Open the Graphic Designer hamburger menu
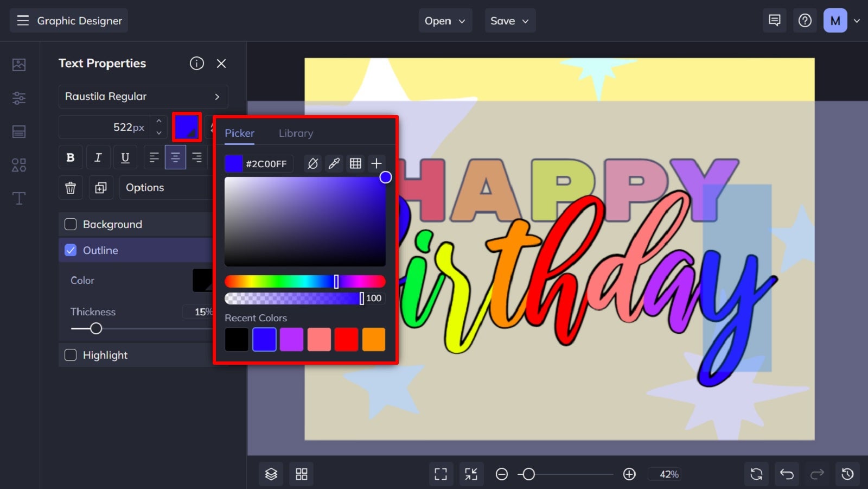The width and height of the screenshot is (868, 489). click(22, 20)
